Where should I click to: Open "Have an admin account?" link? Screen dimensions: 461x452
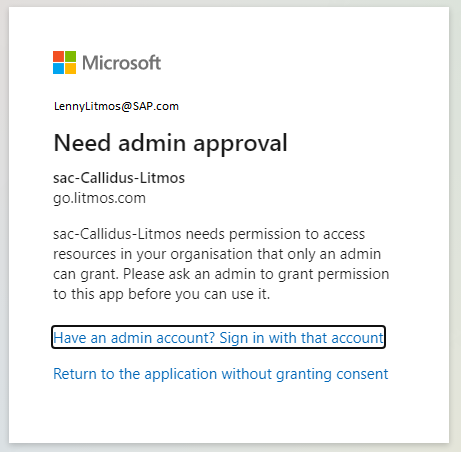click(x=134, y=338)
